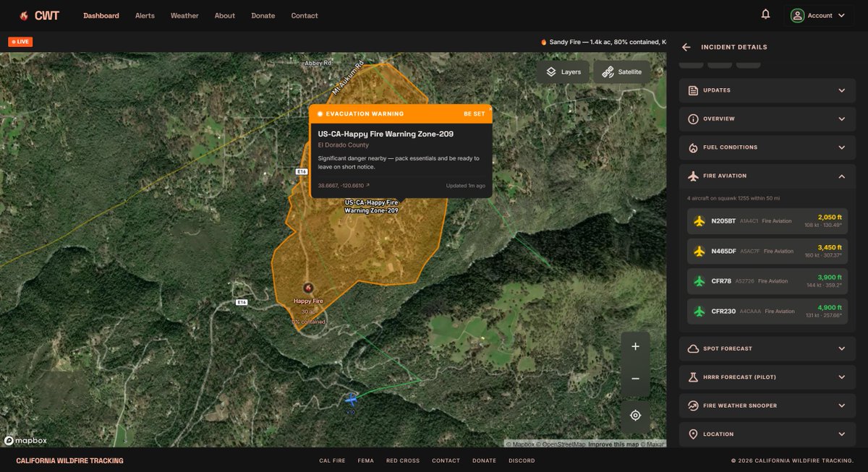
Task: Click the Sandy Fire ticker headline
Action: (x=605, y=42)
